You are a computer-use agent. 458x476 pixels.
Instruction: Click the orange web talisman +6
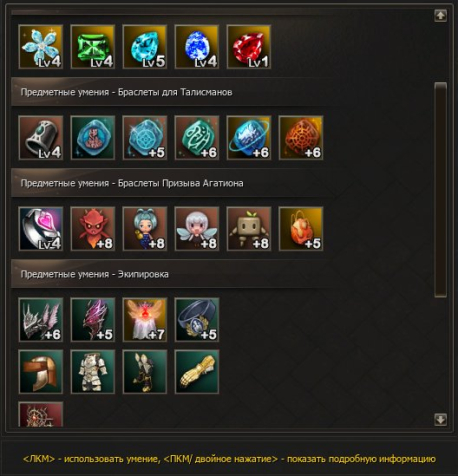(301, 138)
